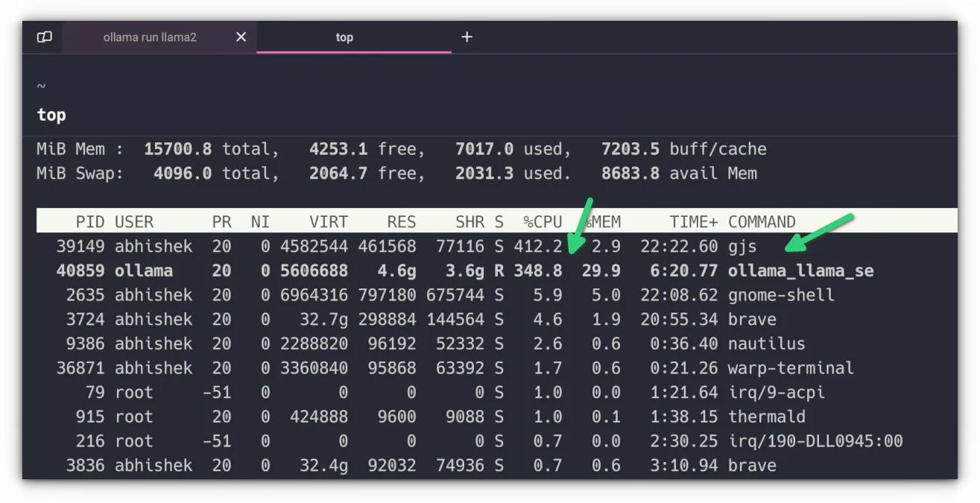Select the ollama_llama_se command
Screen dimensions: 980x503
[x=801, y=271]
